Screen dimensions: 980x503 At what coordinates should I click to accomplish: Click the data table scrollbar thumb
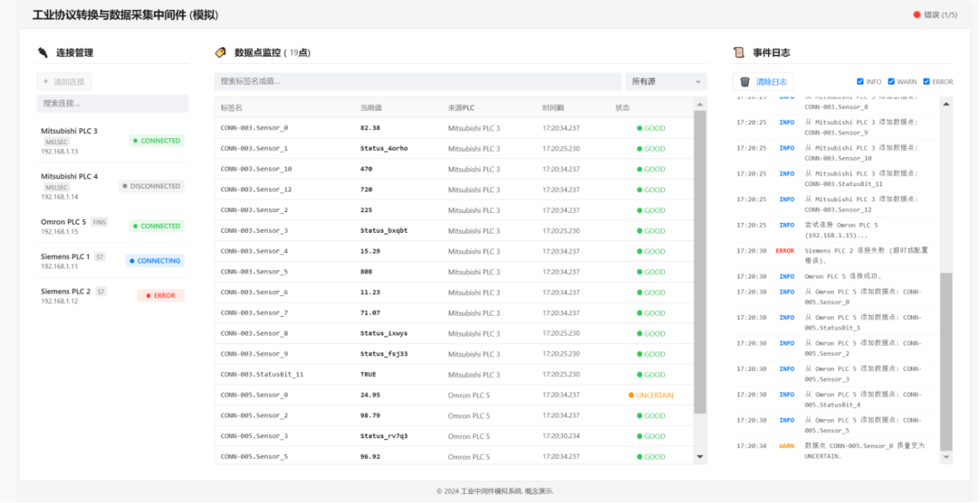[700, 263]
